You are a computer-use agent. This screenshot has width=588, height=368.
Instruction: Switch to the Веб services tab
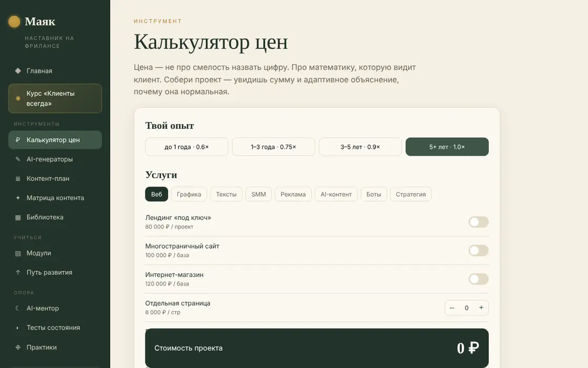point(156,194)
